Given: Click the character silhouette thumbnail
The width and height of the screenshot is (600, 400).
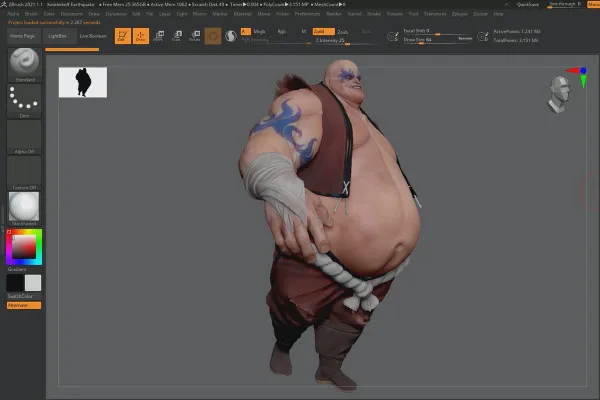Looking at the screenshot, I should pos(83,82).
